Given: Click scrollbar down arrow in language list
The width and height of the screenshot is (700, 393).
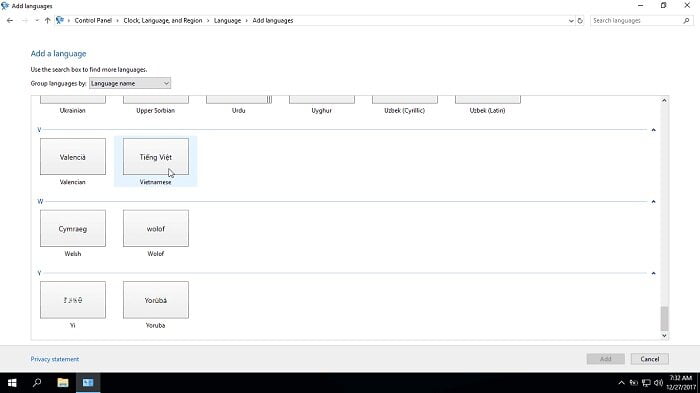Looking at the screenshot, I should 664,336.
